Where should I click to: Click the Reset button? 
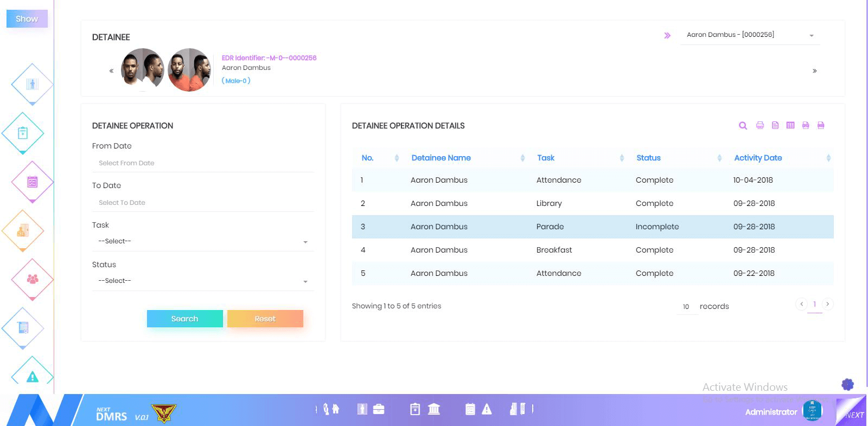click(265, 319)
